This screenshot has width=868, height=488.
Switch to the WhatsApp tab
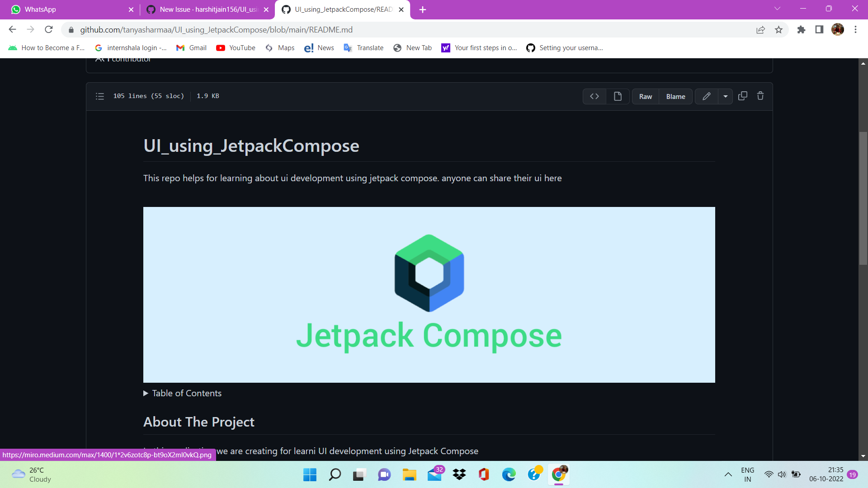point(68,9)
